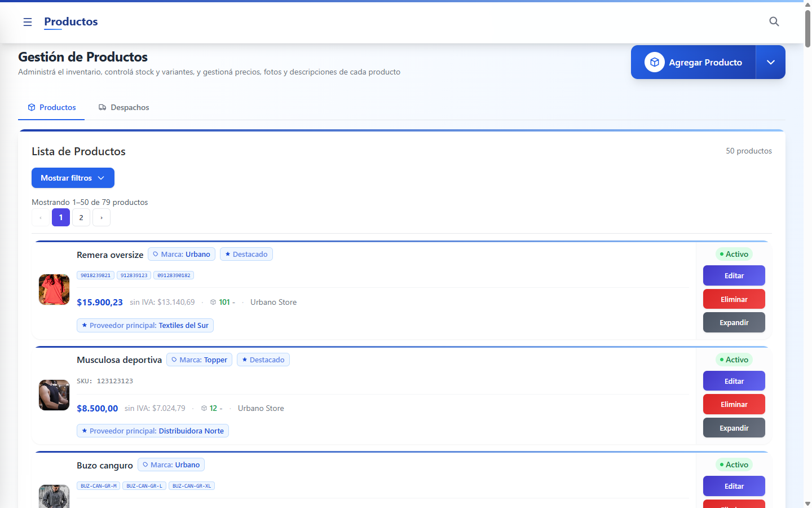Click the tag icon in Buzo canguro's Marca badge
The width and height of the screenshot is (812, 508).
coord(145,465)
